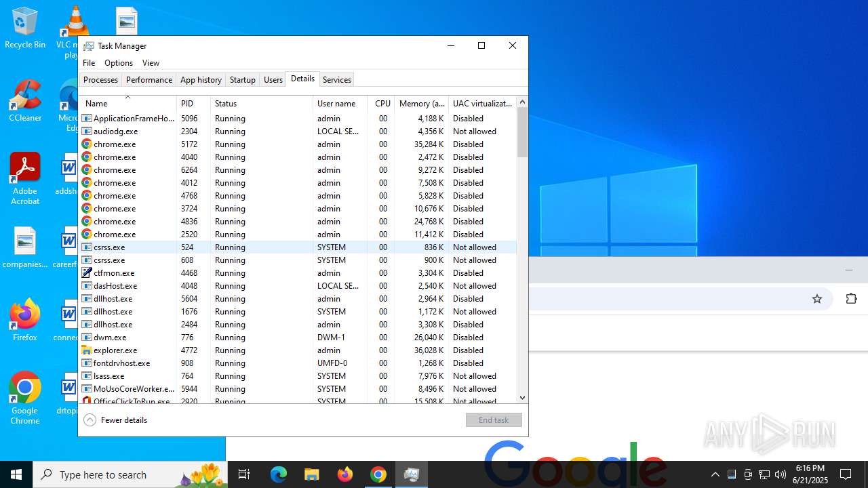
Task: Switch to the Startup tab
Action: 242,80
